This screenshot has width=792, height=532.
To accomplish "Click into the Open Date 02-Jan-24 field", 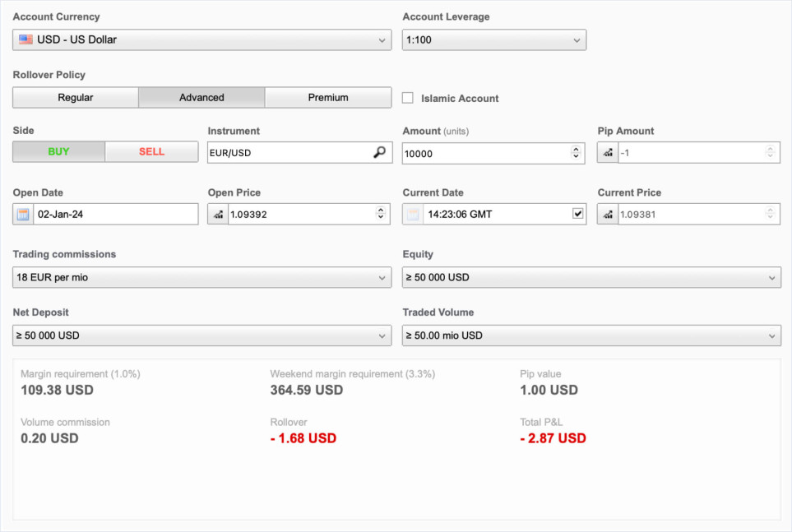I will click(115, 215).
